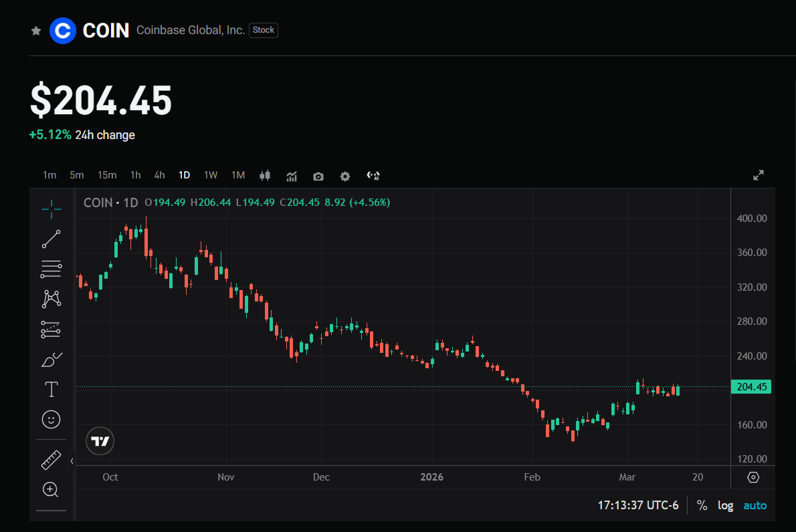Switch to the 1h interval

pos(136,175)
